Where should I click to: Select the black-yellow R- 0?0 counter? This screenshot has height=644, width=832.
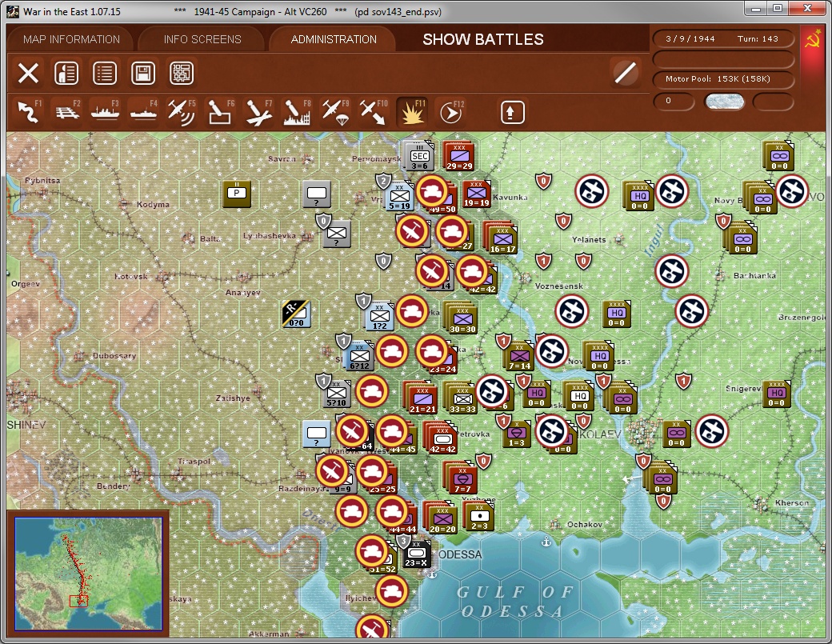tap(295, 313)
